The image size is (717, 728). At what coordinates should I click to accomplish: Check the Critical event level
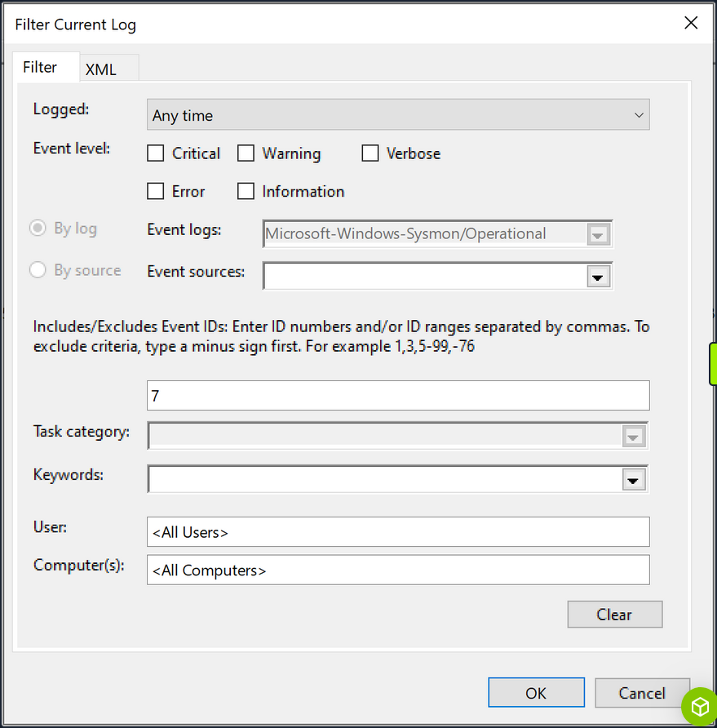pyautogui.click(x=155, y=153)
